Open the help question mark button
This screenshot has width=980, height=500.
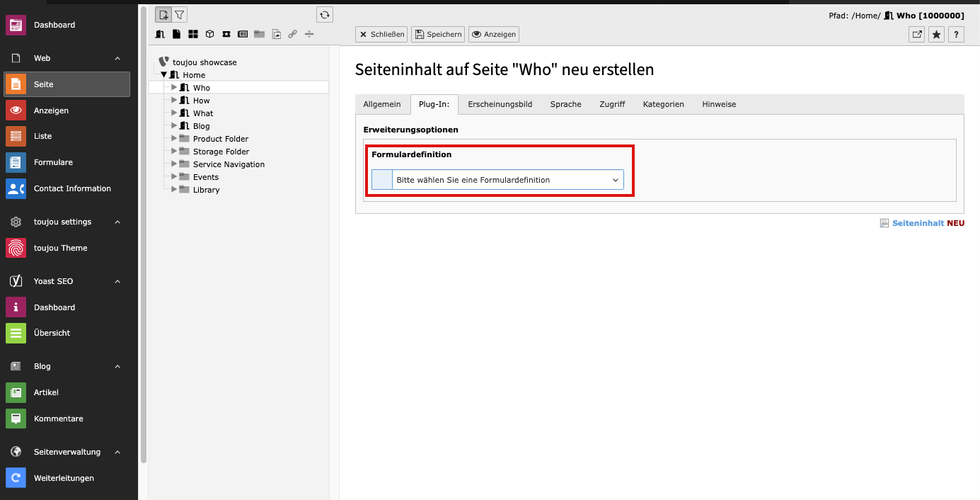[956, 34]
